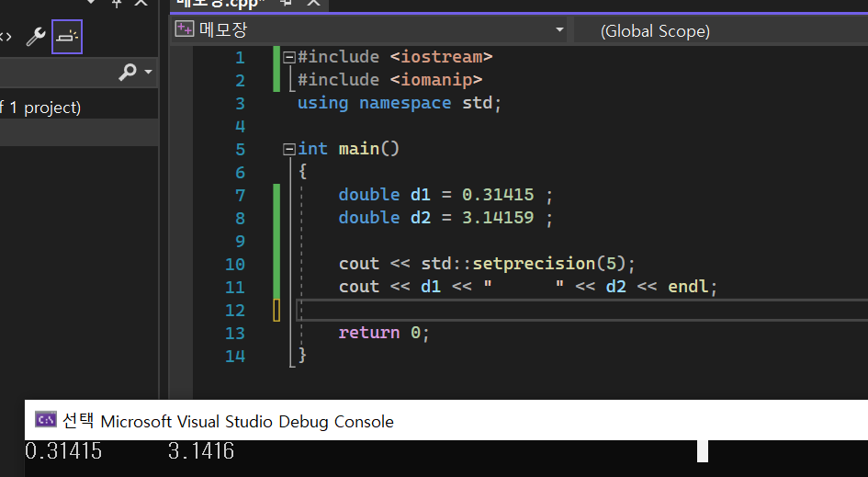Collapse the main() function at line 5
Image resolution: width=868 pixels, height=477 pixels.
coord(289,149)
